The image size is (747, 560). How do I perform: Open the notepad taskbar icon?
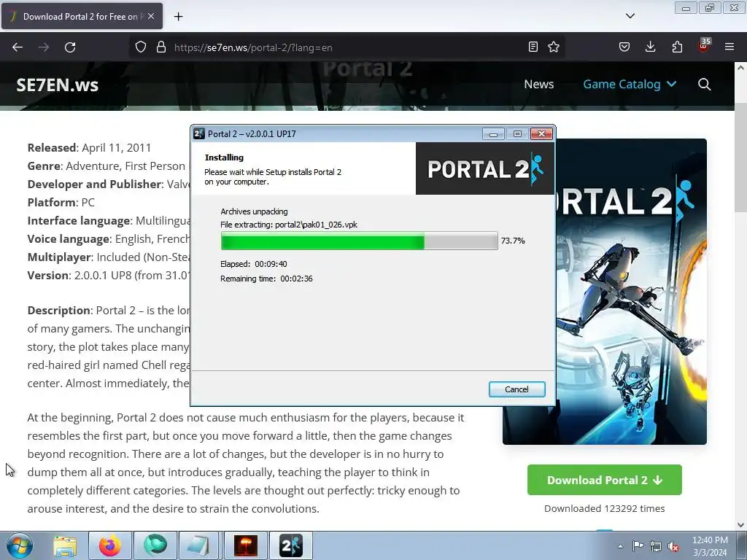[200, 545]
